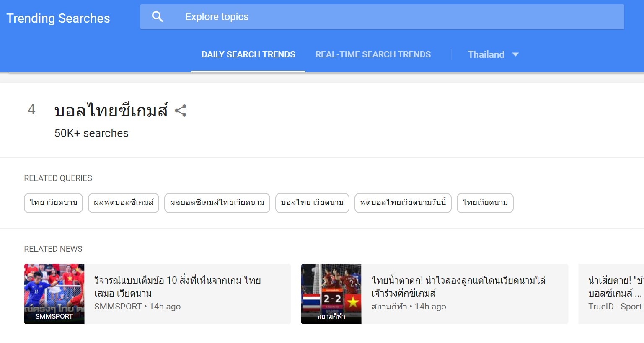The width and height of the screenshot is (644, 343).
Task: Click the "ไทยเวียดนาม" related query chip
Action: 485,203
